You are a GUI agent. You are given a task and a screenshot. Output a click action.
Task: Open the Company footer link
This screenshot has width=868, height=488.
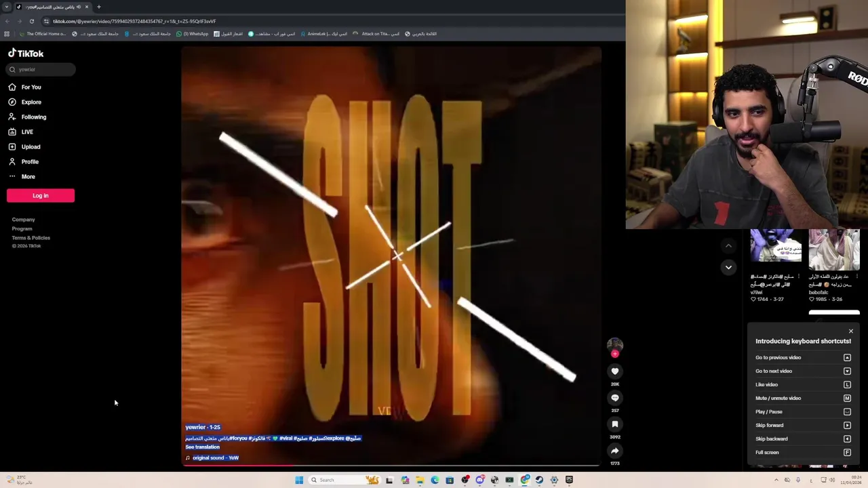tap(23, 220)
